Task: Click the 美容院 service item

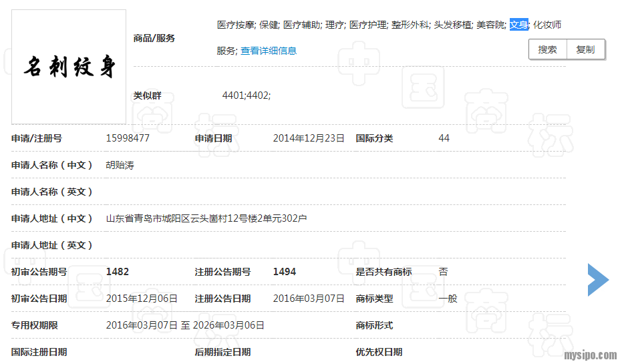Action: click(x=490, y=25)
